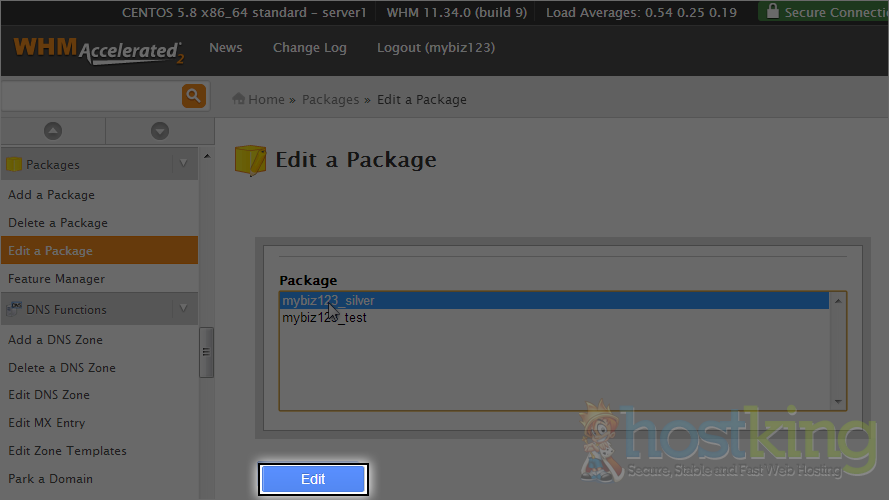The height and width of the screenshot is (500, 889).
Task: Collapse the Packages section arrow
Action: coord(183,164)
